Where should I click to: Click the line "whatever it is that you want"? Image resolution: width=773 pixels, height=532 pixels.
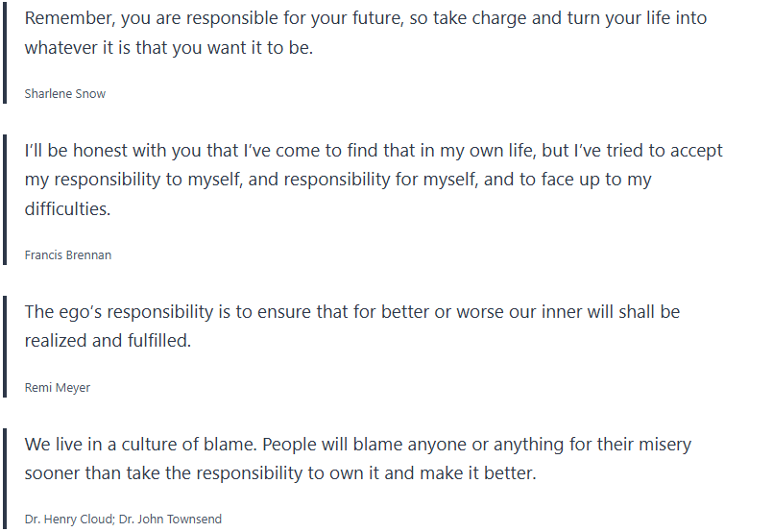pos(168,48)
